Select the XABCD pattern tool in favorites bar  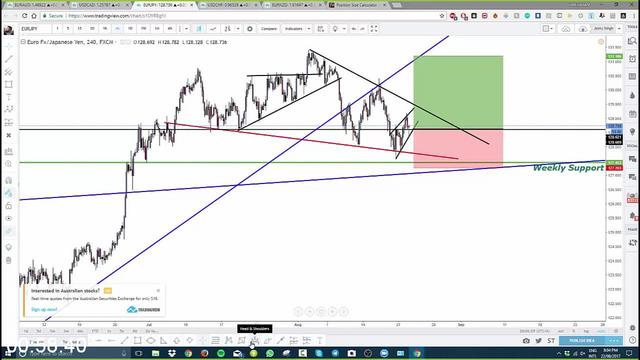229,340
